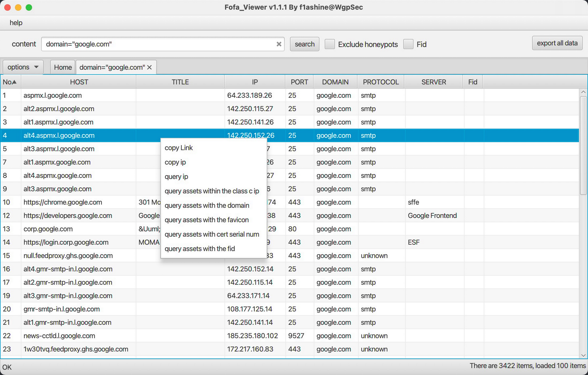Click the export all data button
Screen dimensions: 588x375
557,43
